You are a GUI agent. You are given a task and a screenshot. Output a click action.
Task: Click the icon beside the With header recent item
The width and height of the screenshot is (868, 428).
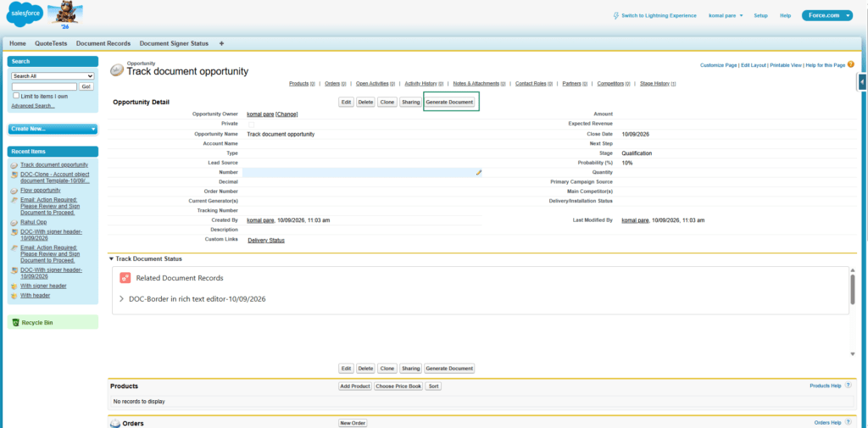[x=14, y=296]
